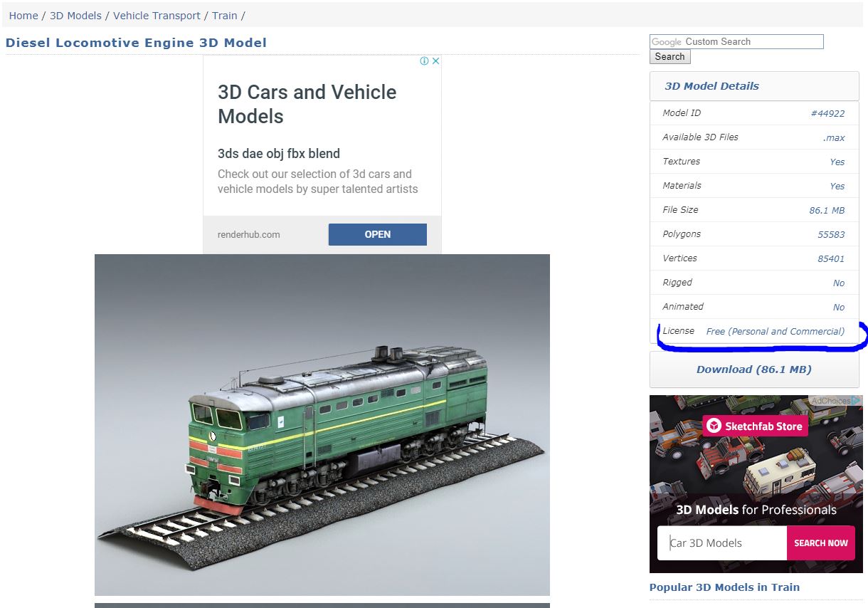This screenshot has width=868, height=608.
Task: Close the renderhub ad with X icon
Action: [x=436, y=61]
